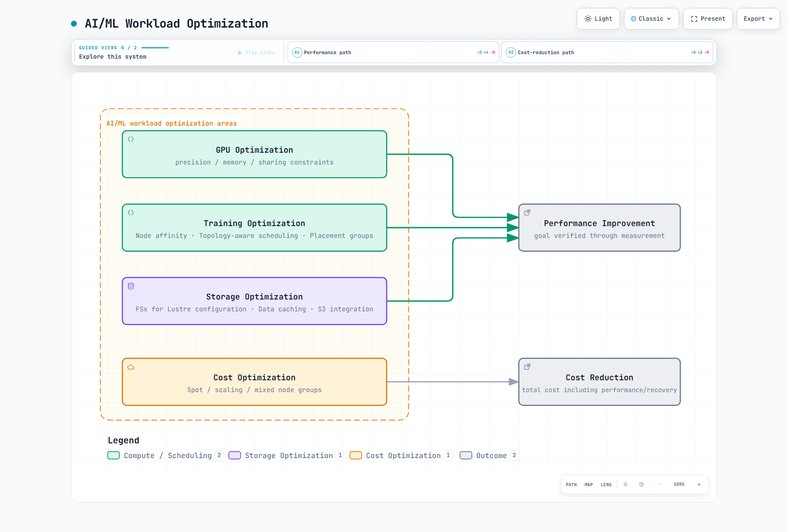The height and width of the screenshot is (532, 788).
Task: Click the Present button
Action: click(708, 19)
